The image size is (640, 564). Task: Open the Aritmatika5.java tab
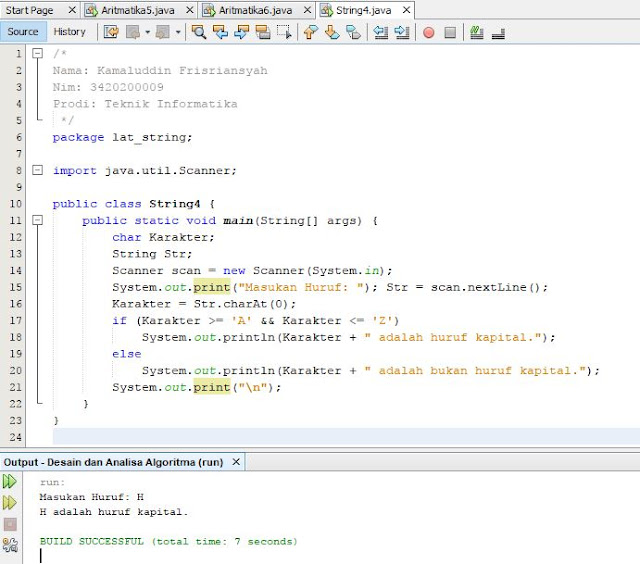tap(138, 10)
